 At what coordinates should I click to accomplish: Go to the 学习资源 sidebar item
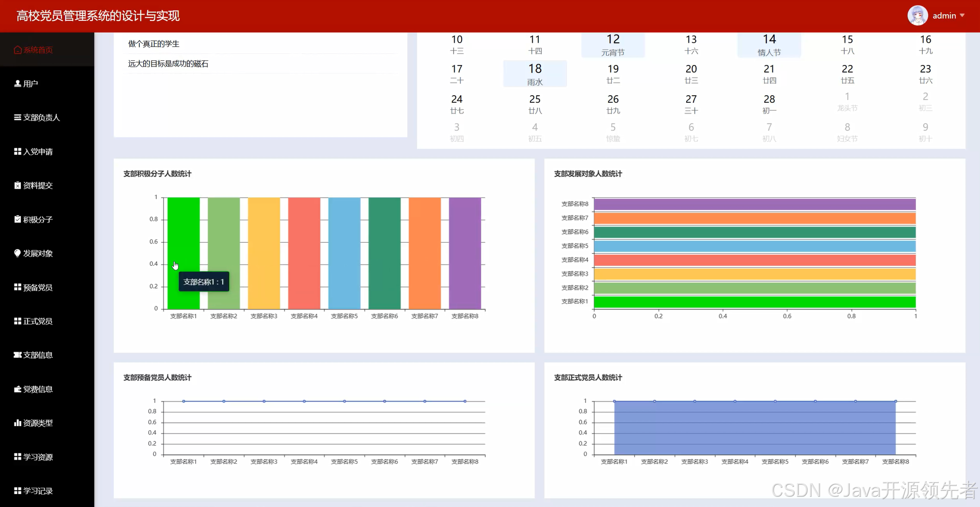pos(38,457)
